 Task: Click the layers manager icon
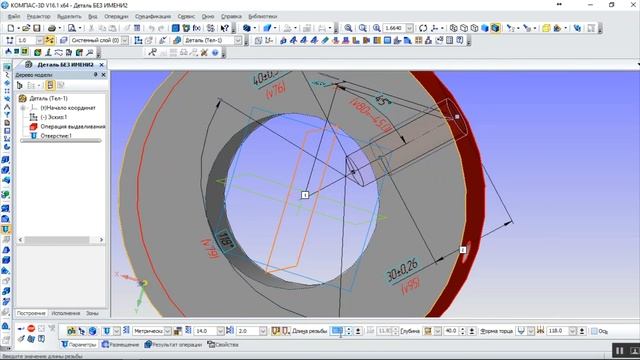tap(64, 40)
